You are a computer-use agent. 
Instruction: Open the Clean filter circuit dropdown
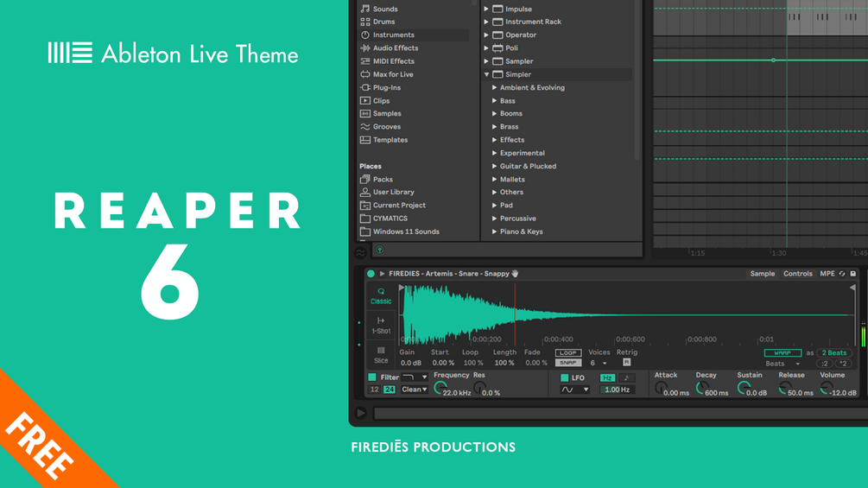pos(415,390)
